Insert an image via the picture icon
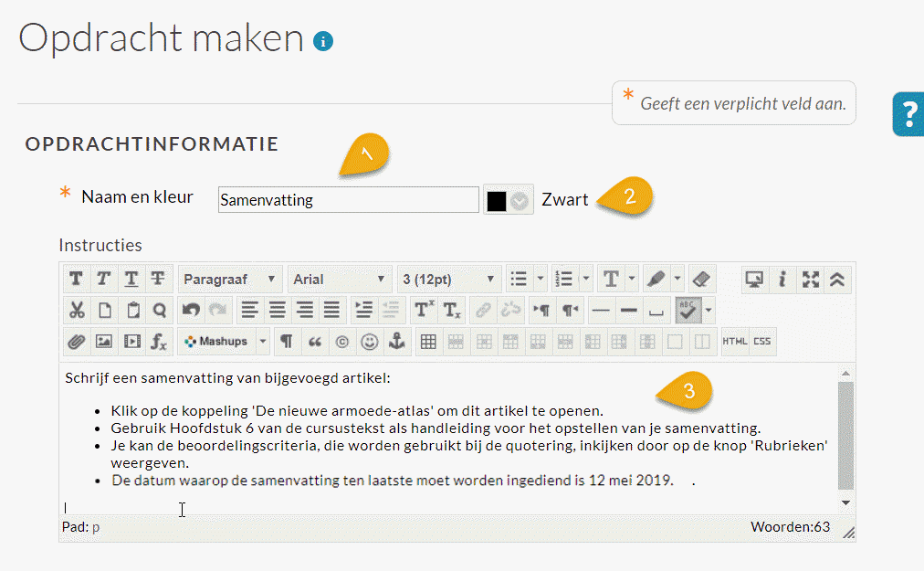Image resolution: width=924 pixels, height=571 pixels. [x=104, y=342]
